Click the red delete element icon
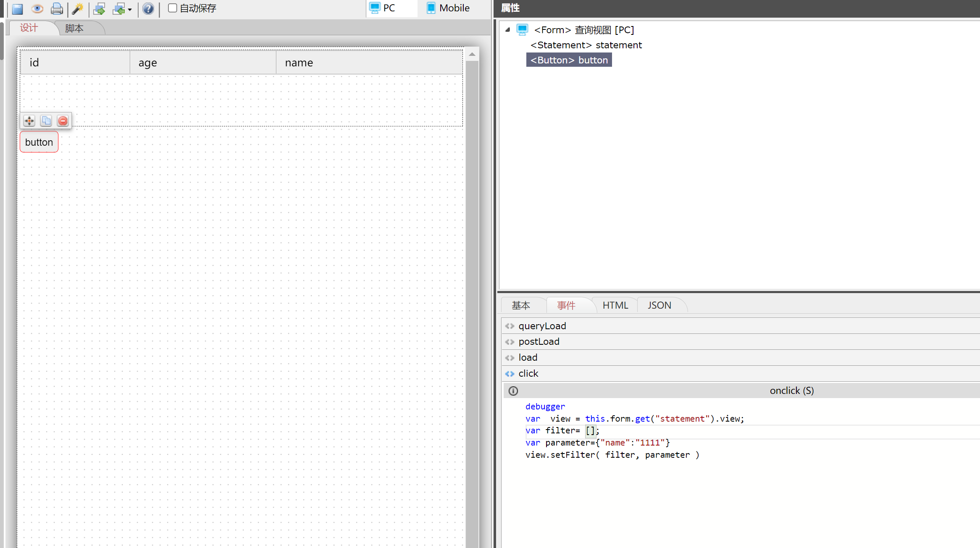This screenshot has width=980, height=548. coord(63,121)
